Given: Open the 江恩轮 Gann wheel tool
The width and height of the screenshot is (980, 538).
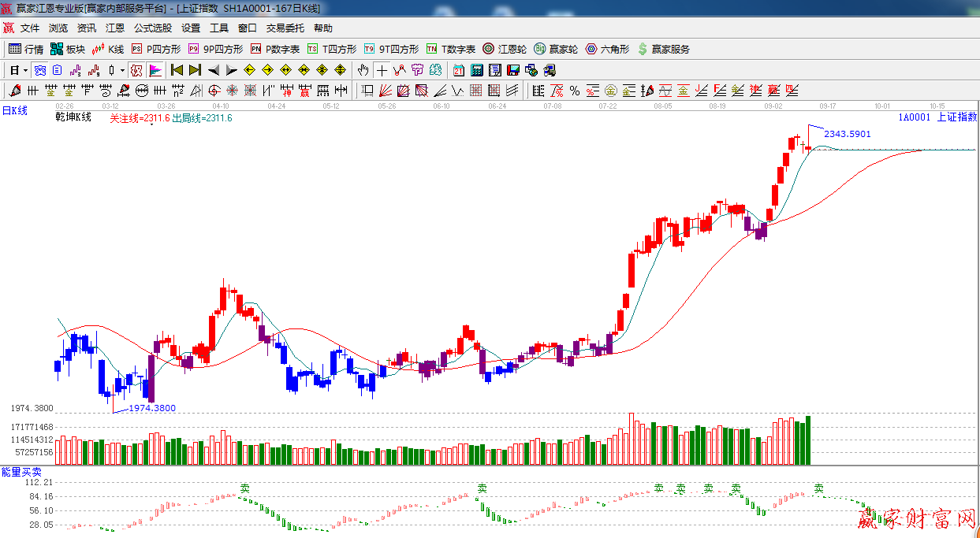Looking at the screenshot, I should 505,49.
